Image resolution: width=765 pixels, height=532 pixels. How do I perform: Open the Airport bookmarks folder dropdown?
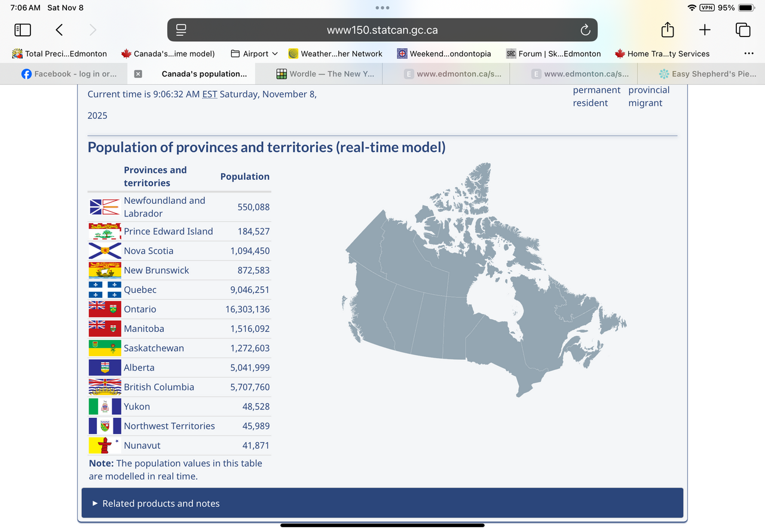point(255,54)
